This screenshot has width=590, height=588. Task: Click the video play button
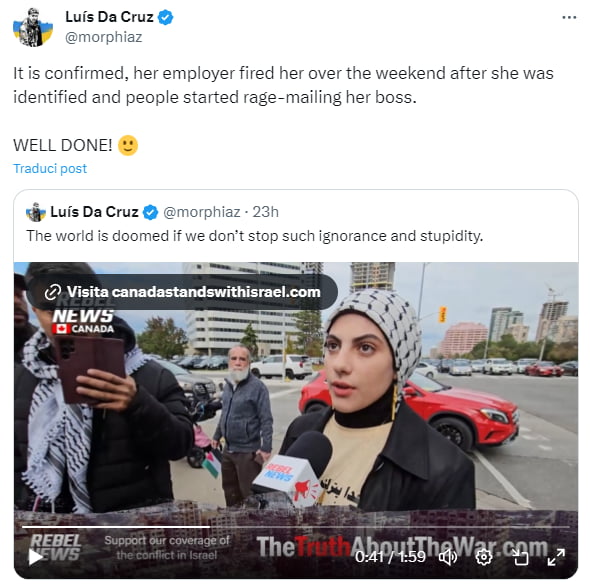pos(36,557)
